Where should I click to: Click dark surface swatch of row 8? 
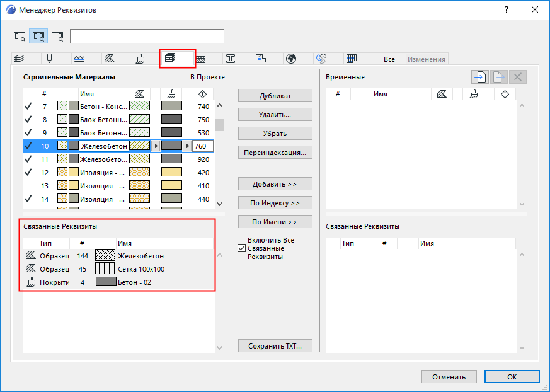click(x=171, y=119)
